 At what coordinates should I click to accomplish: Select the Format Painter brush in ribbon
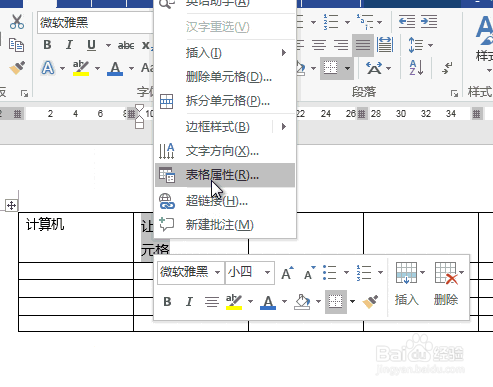tap(17, 68)
